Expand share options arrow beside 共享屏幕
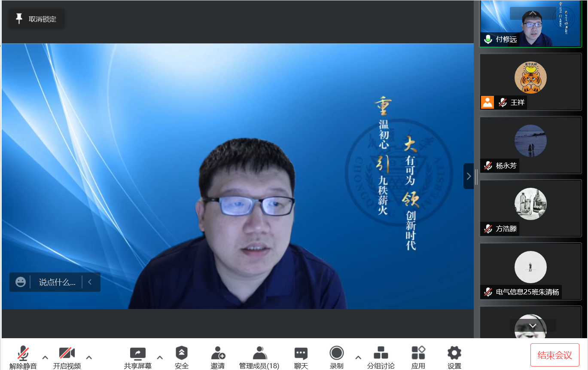 click(x=160, y=357)
